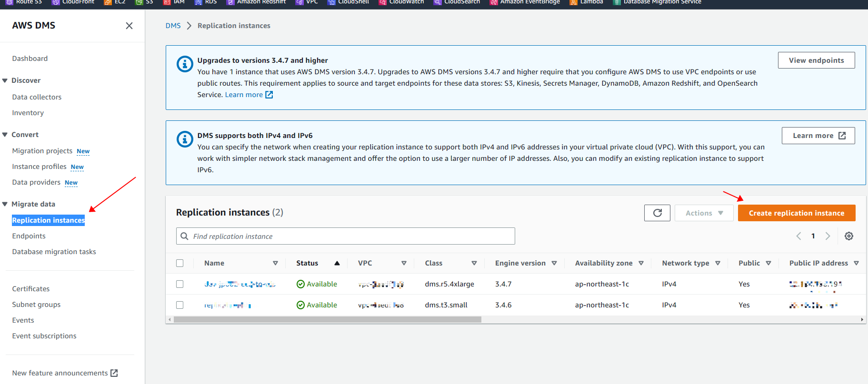Collapse the Convert section
The height and width of the screenshot is (384, 868).
tap(5, 135)
